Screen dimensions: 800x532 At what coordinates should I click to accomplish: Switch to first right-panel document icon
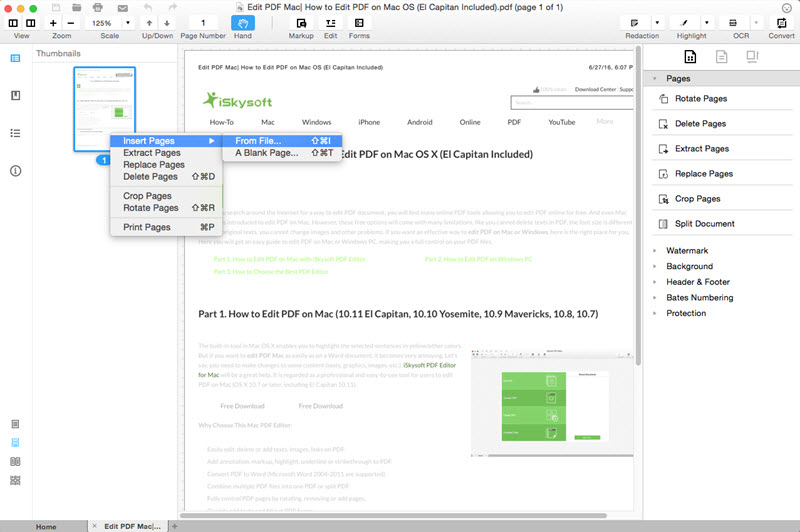coord(690,57)
